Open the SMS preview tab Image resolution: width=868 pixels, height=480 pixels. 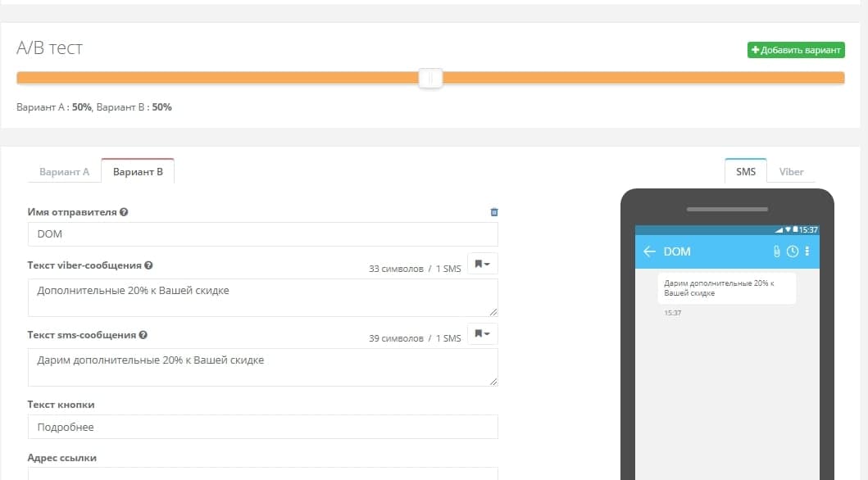tap(746, 171)
